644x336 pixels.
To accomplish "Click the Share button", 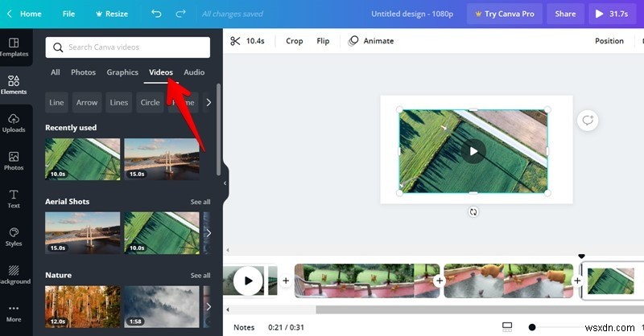I will 565,14.
